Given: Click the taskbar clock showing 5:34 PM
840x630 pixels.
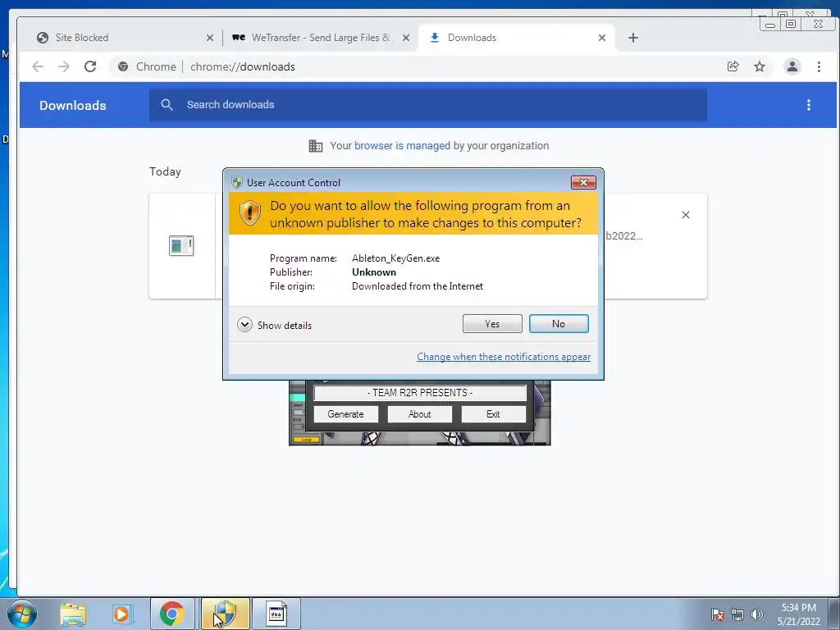Looking at the screenshot, I should (x=798, y=614).
